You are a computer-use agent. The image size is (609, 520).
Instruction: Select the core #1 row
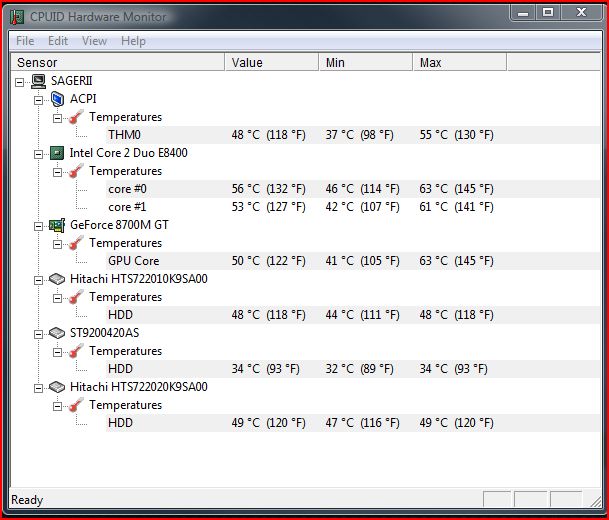[x=353, y=207]
